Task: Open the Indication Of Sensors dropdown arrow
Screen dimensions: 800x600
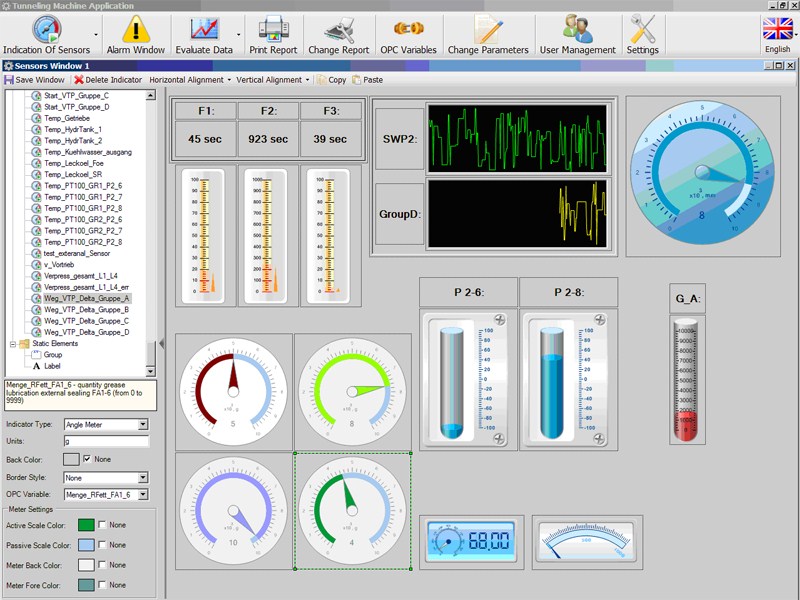Action: pos(96,35)
